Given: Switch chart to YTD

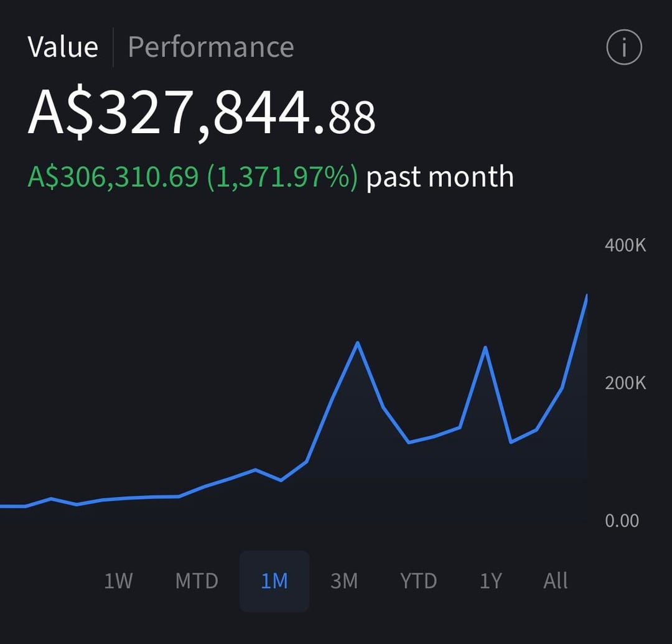Looking at the screenshot, I should point(418,581).
